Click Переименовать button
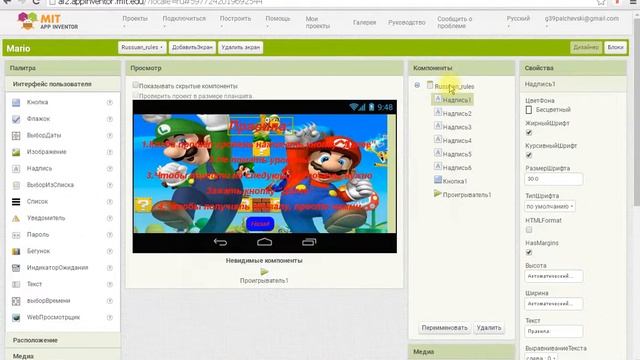Viewport: 640px width, 360px height. click(x=444, y=328)
